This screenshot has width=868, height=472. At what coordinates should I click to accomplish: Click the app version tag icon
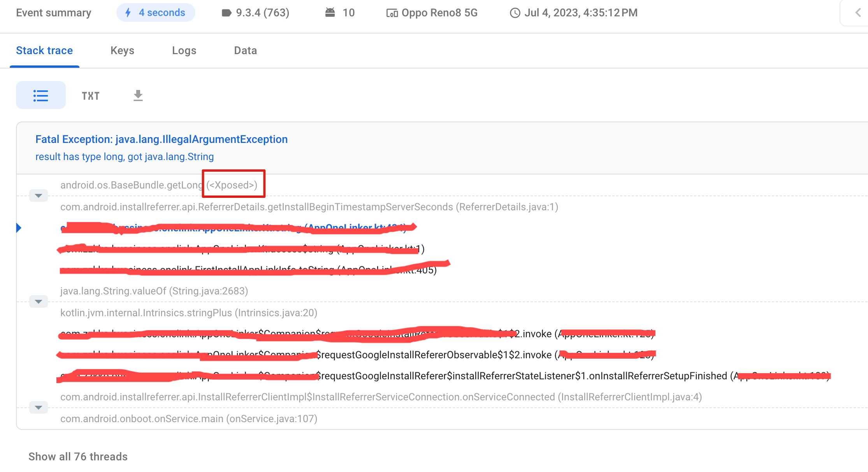pyautogui.click(x=227, y=13)
